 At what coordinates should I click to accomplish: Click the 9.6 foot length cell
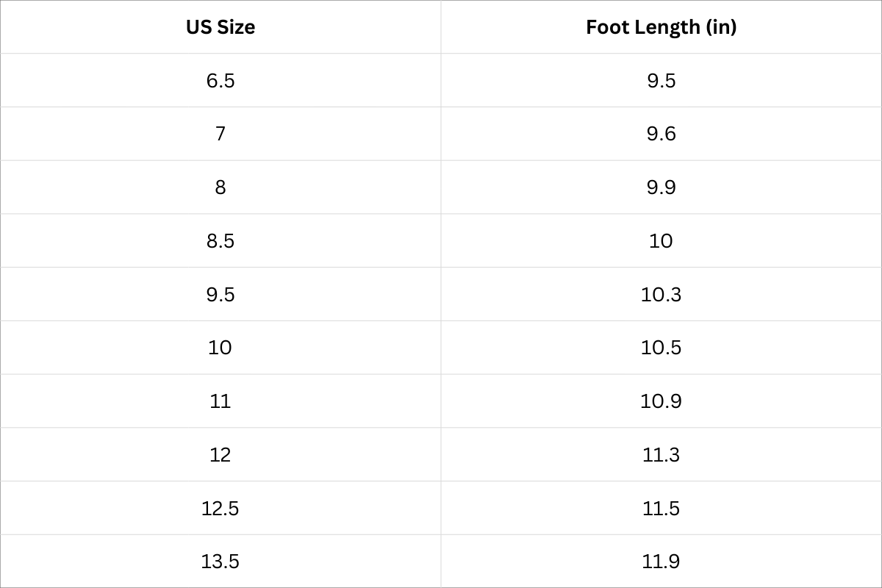click(661, 134)
